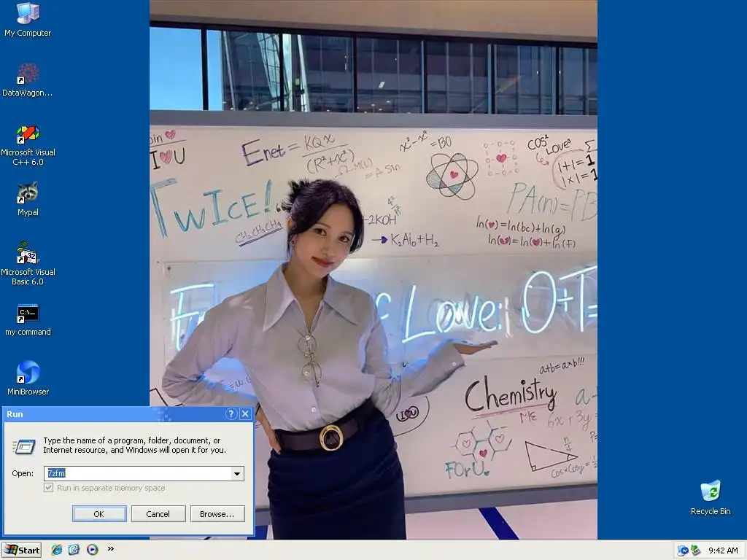Screen dimensions: 747x560
Task: Click the network tray icon with W badge
Action: click(683, 551)
